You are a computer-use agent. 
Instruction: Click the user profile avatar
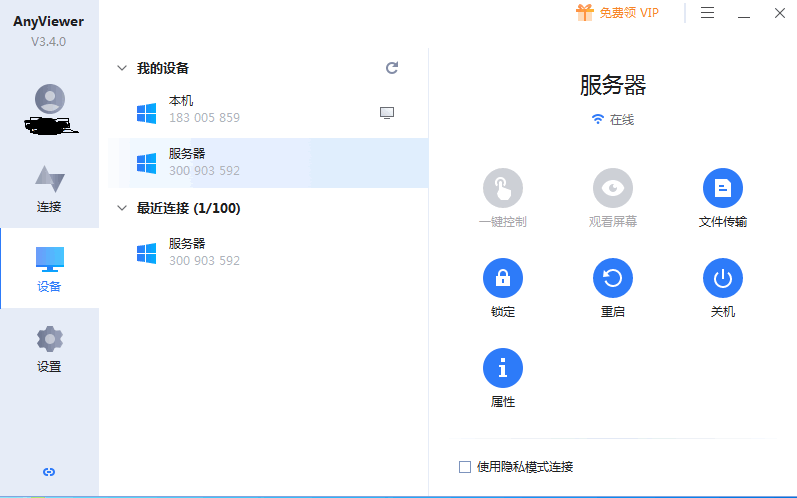point(49,99)
